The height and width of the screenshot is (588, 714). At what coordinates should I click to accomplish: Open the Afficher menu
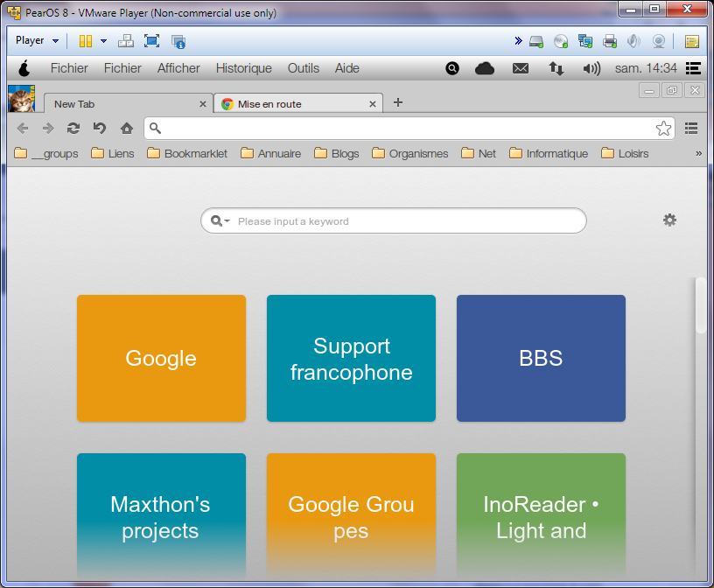coord(178,68)
